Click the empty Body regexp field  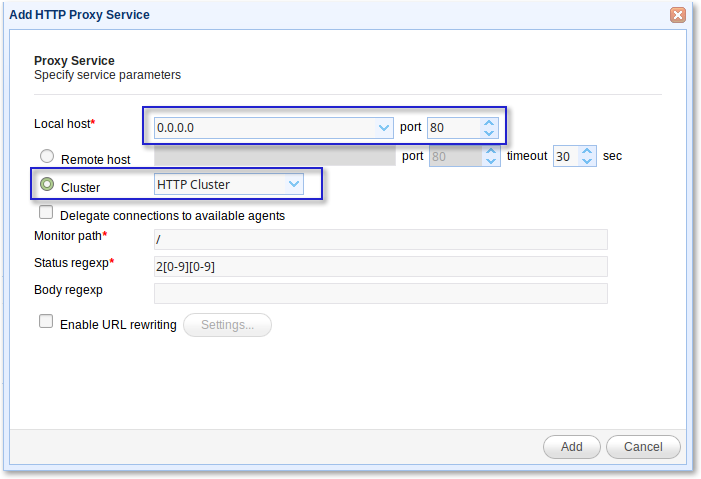pos(380,293)
